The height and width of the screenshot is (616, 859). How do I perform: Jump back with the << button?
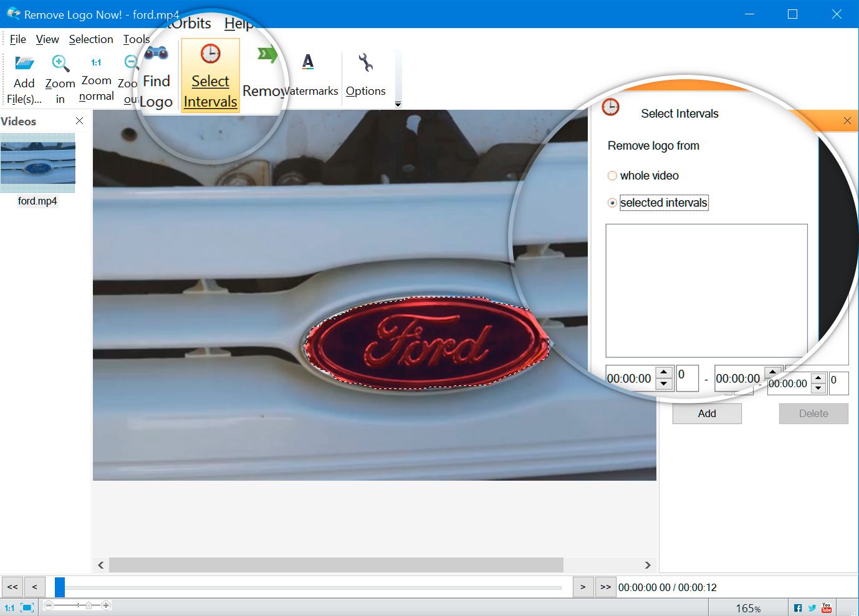tap(12, 587)
